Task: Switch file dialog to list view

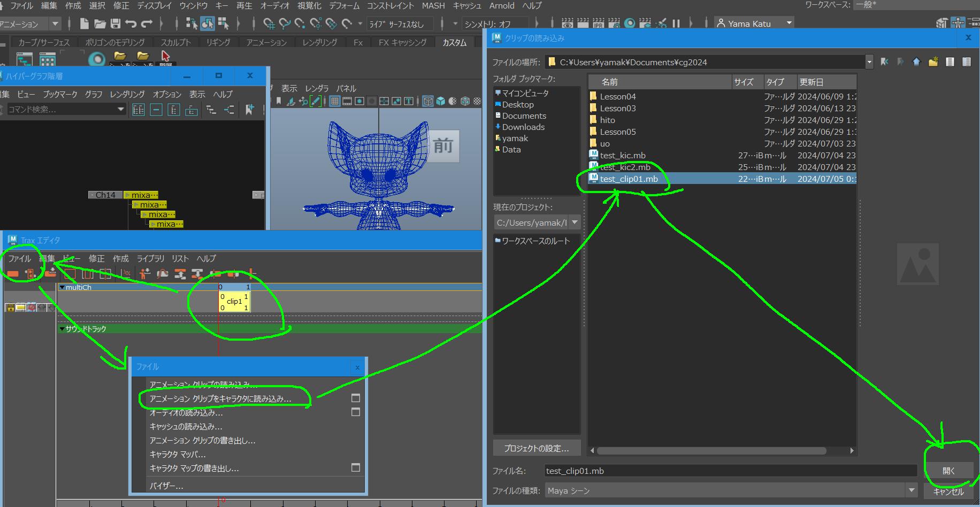Action: [x=950, y=62]
